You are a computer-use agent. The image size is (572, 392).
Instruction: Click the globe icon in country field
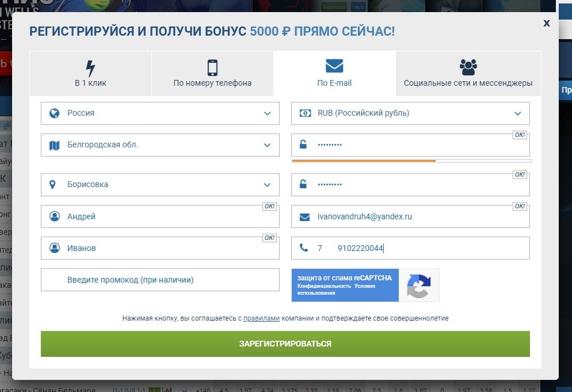tap(55, 113)
